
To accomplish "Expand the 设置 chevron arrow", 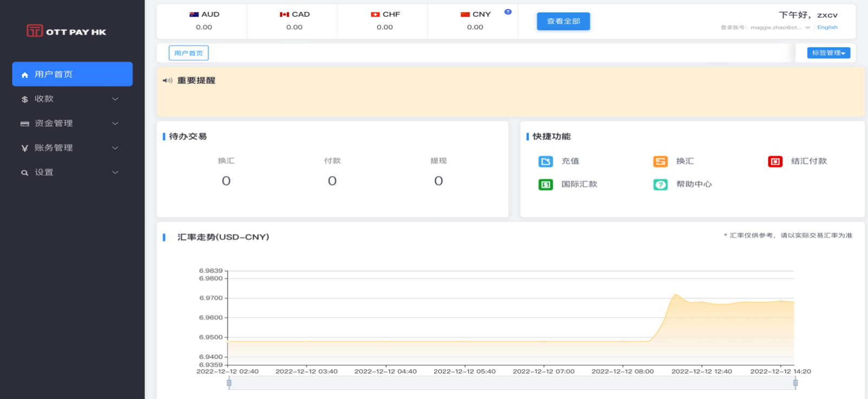I will [115, 172].
